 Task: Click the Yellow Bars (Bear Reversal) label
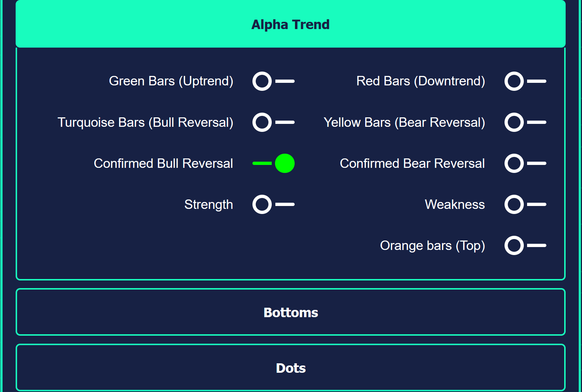click(x=404, y=122)
